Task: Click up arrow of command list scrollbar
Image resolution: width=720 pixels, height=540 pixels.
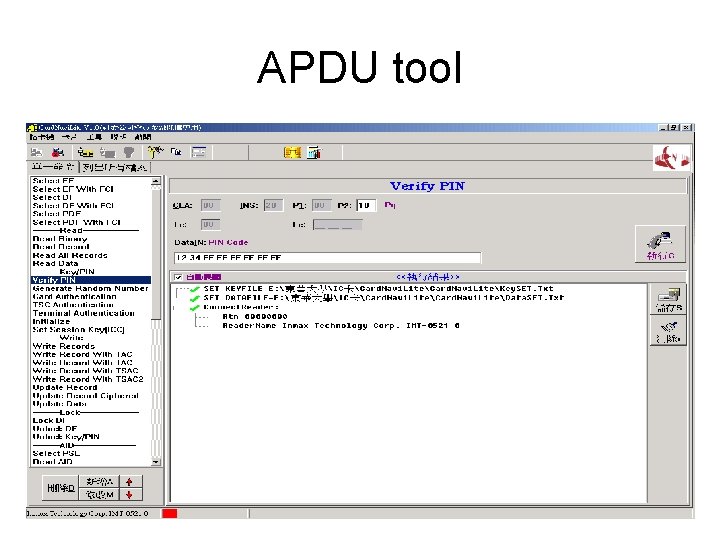Action: (156, 181)
